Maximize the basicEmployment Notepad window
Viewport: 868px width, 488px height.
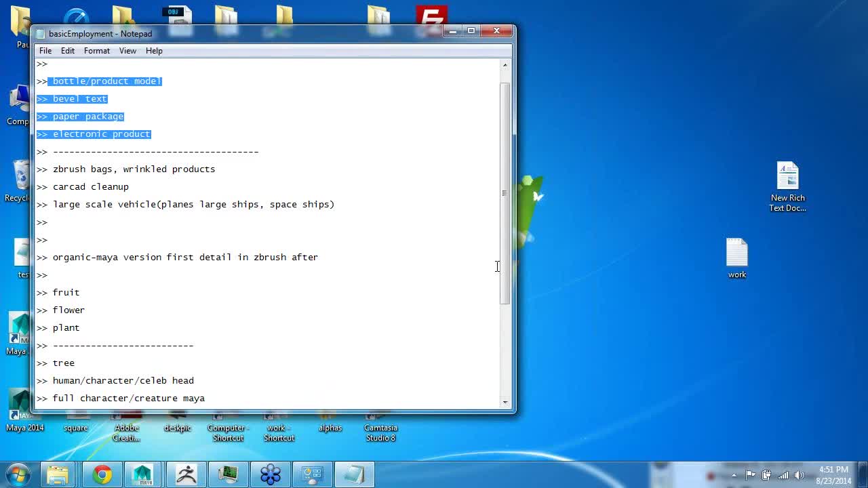pos(471,31)
